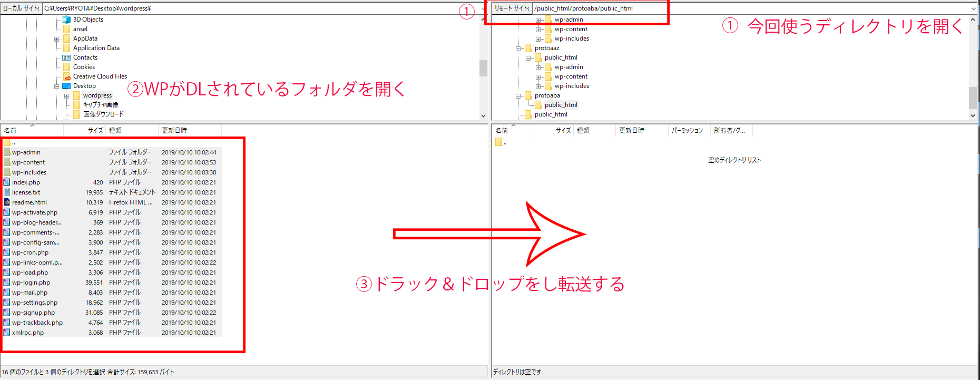The height and width of the screenshot is (380, 980).
Task: Expand the local wordpress folder node
Action: (x=67, y=96)
